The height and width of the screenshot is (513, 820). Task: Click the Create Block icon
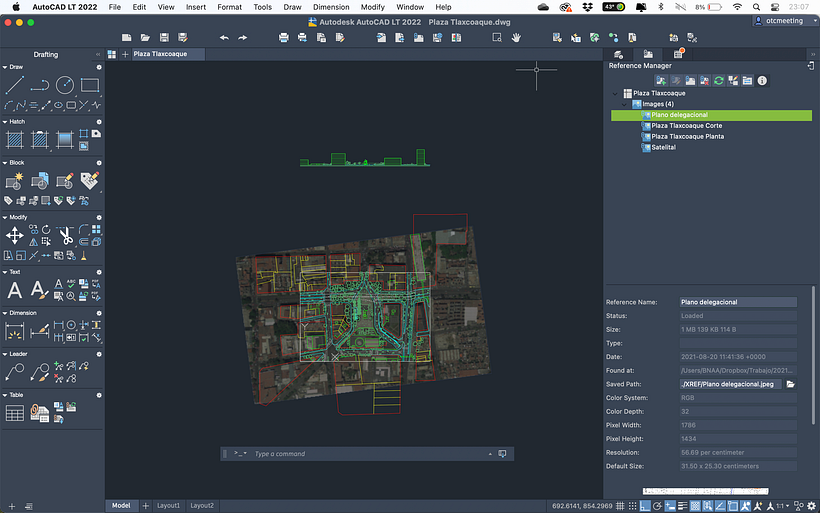point(15,181)
